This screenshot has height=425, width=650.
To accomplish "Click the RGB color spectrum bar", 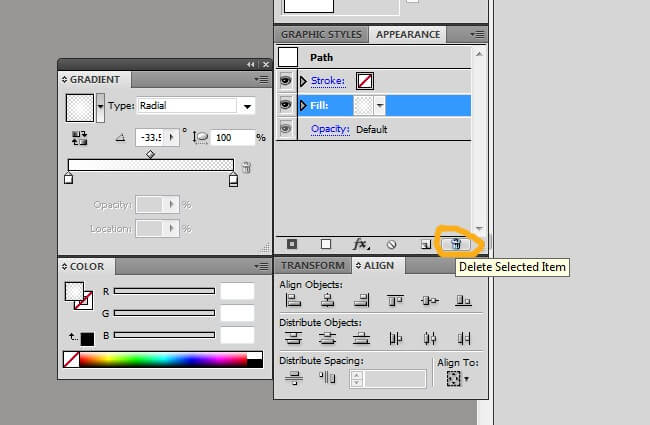I will click(162, 359).
